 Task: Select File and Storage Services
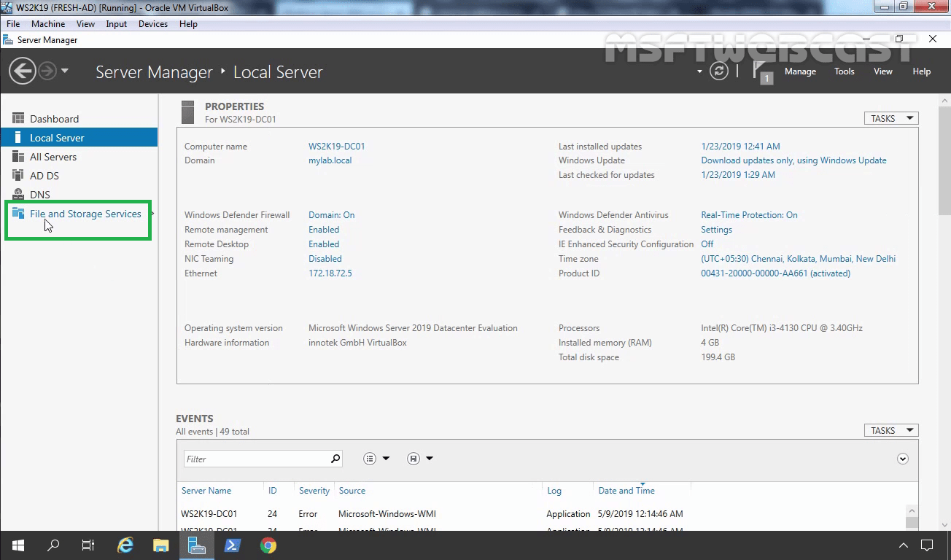click(x=85, y=214)
